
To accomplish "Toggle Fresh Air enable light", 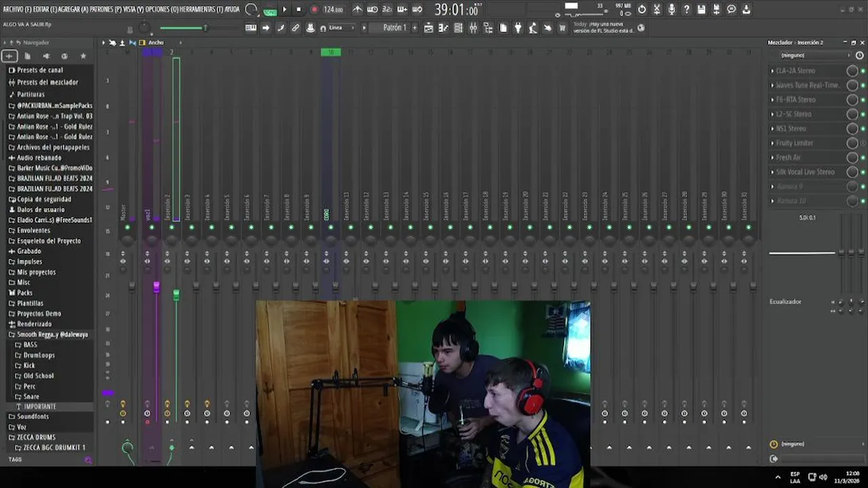I will click(863, 158).
